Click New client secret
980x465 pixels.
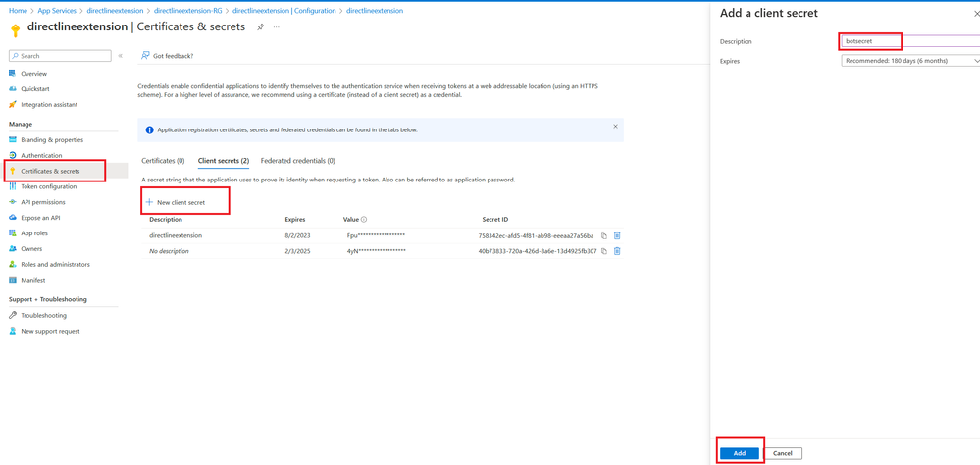[x=176, y=202]
